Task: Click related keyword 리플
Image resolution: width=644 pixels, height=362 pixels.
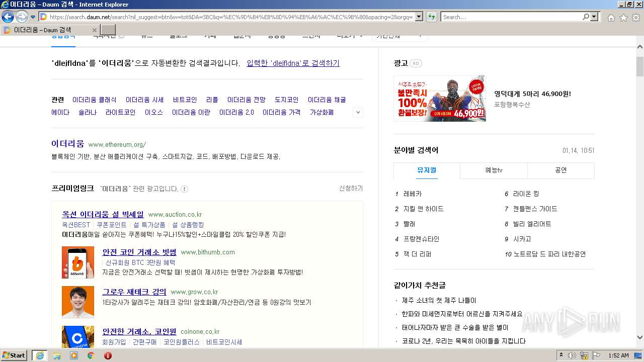Action: point(212,100)
